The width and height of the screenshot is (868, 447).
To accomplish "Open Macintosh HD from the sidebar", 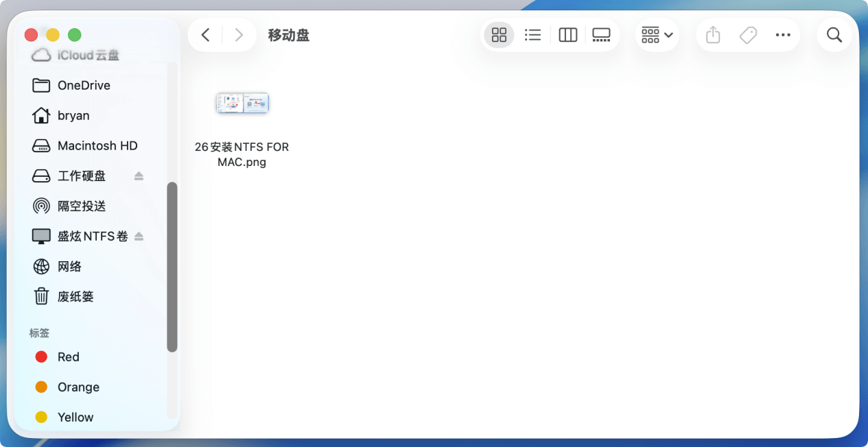I will tap(97, 145).
